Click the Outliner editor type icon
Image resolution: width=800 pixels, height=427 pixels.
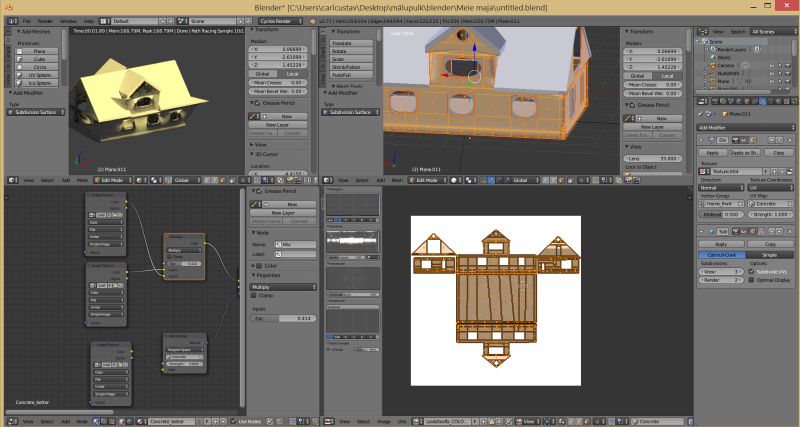pyautogui.click(x=703, y=32)
